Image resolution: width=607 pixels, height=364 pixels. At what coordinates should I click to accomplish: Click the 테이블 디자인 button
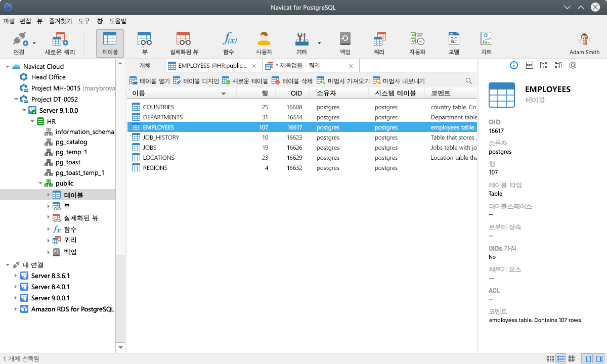point(196,81)
